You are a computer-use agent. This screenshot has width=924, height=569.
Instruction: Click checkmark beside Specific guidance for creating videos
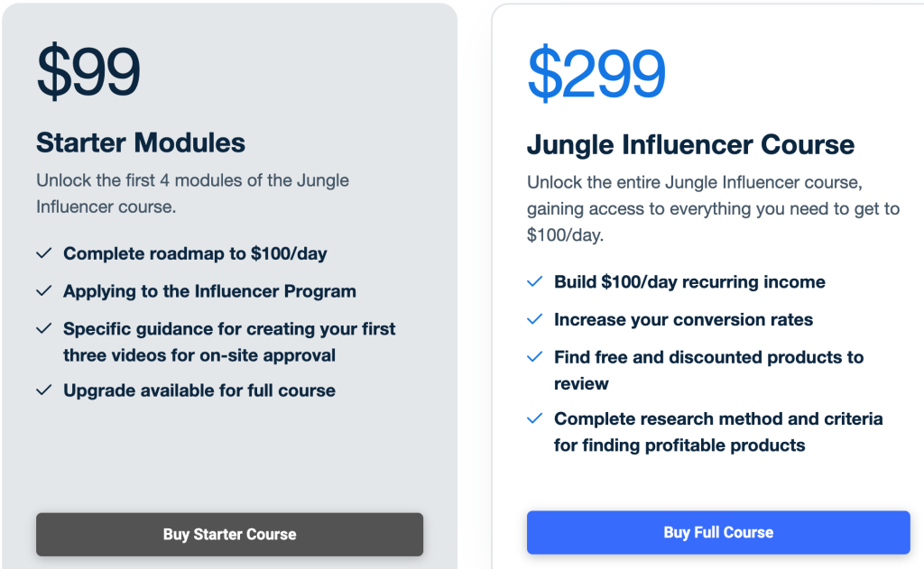pyautogui.click(x=44, y=328)
